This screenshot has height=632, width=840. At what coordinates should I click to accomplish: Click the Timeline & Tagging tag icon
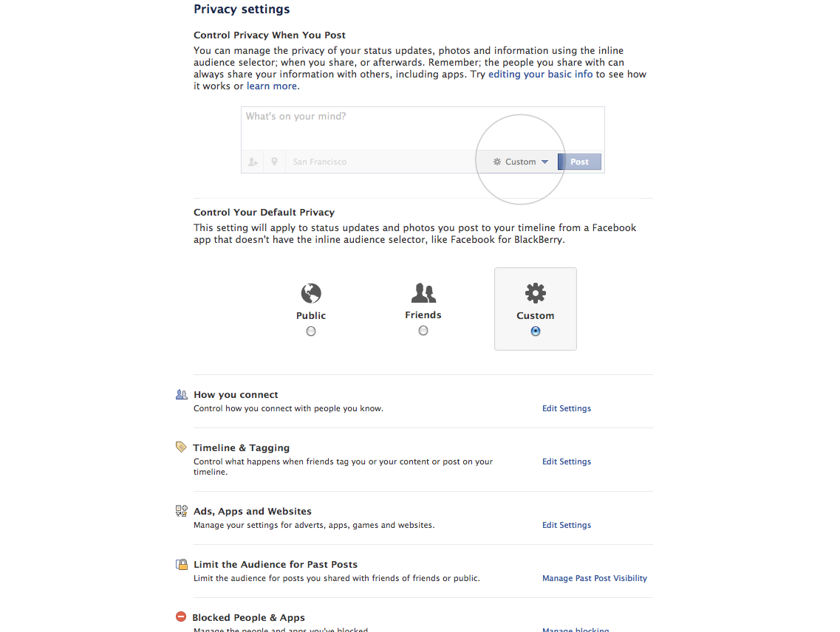pos(181,447)
